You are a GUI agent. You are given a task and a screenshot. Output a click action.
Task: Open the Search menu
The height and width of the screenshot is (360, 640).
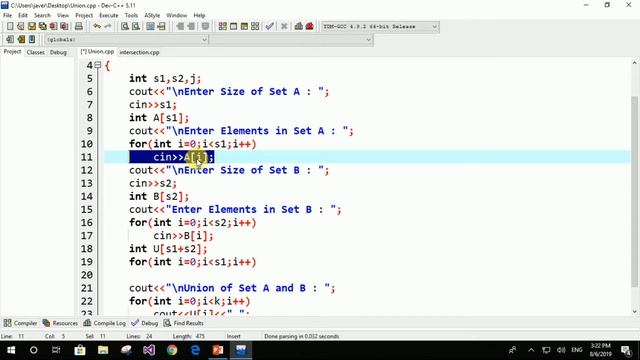42,15
